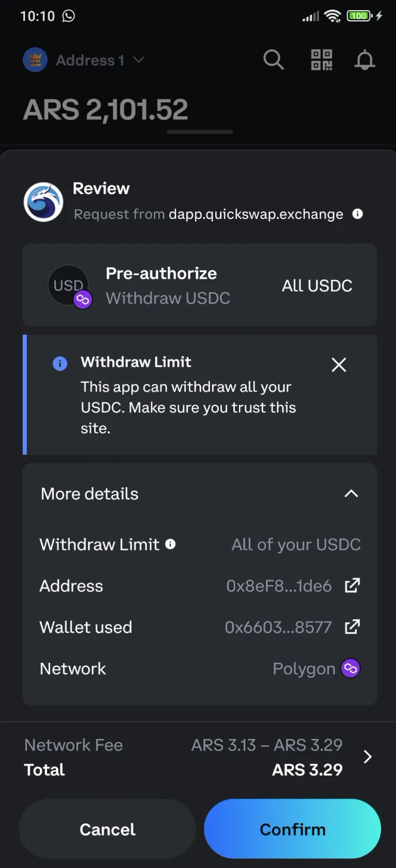This screenshot has width=396, height=868.
Task: Collapse the More details section
Action: 351,494
